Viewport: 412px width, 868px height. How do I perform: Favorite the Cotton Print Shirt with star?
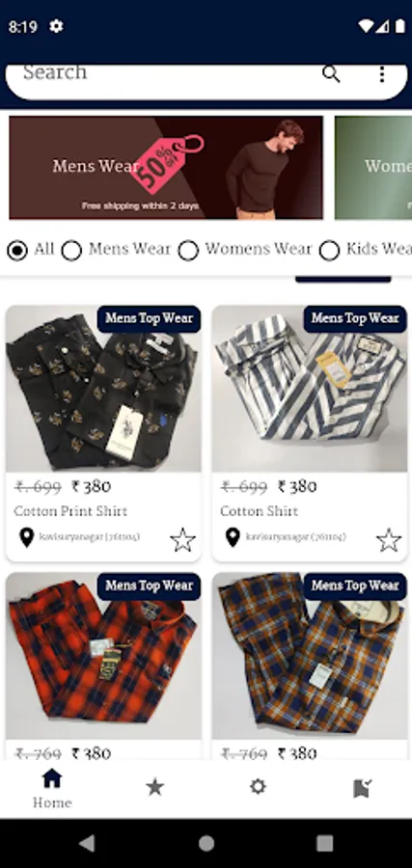pyautogui.click(x=182, y=540)
